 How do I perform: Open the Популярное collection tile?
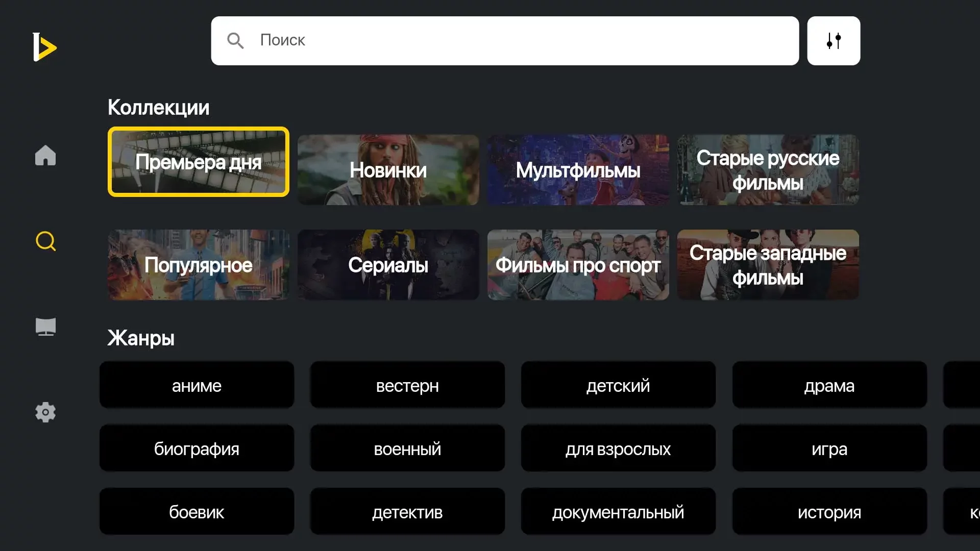point(198,265)
